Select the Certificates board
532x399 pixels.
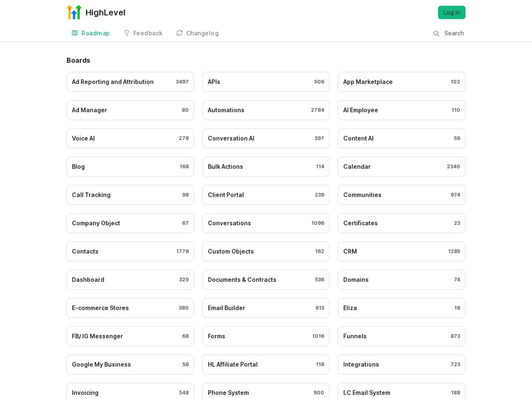402,223
